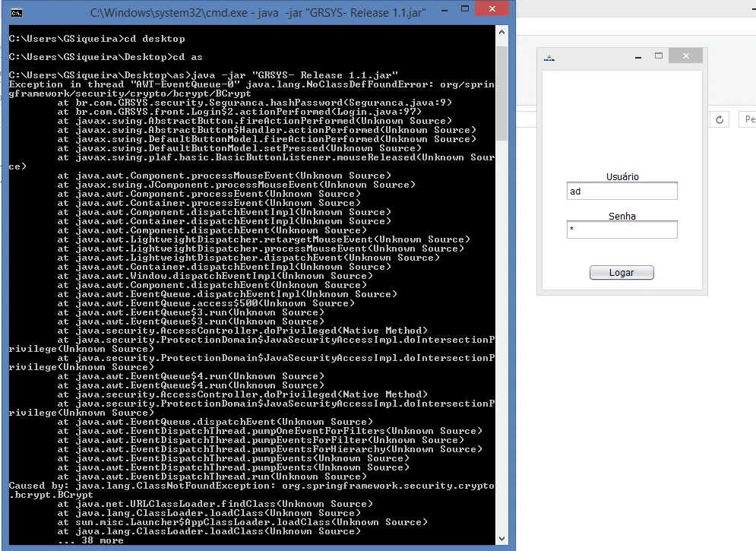756x551 pixels.
Task: Focus the Usuário input field
Action: pos(622,191)
